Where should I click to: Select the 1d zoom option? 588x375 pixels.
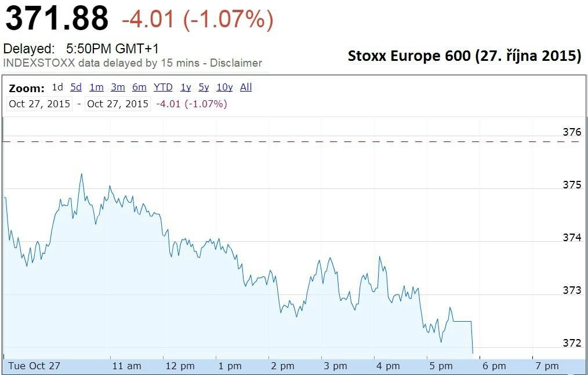pyautogui.click(x=57, y=87)
